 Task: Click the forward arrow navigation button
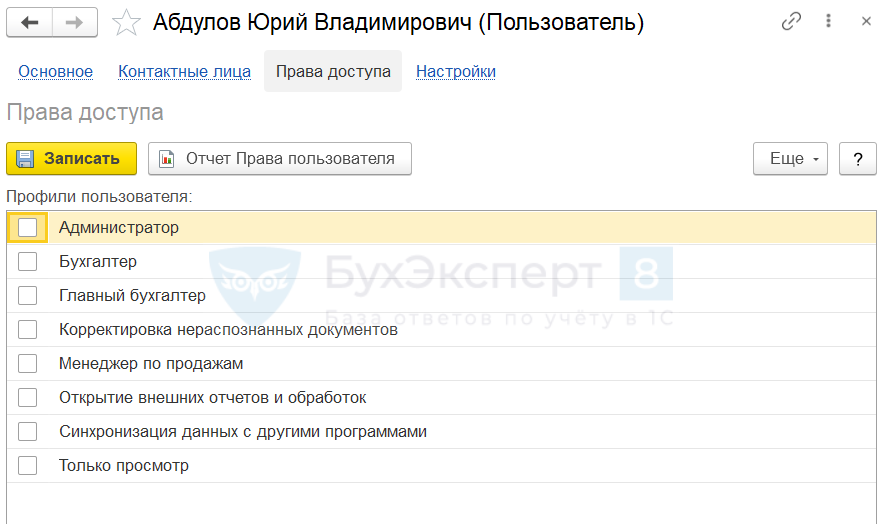[x=75, y=22]
